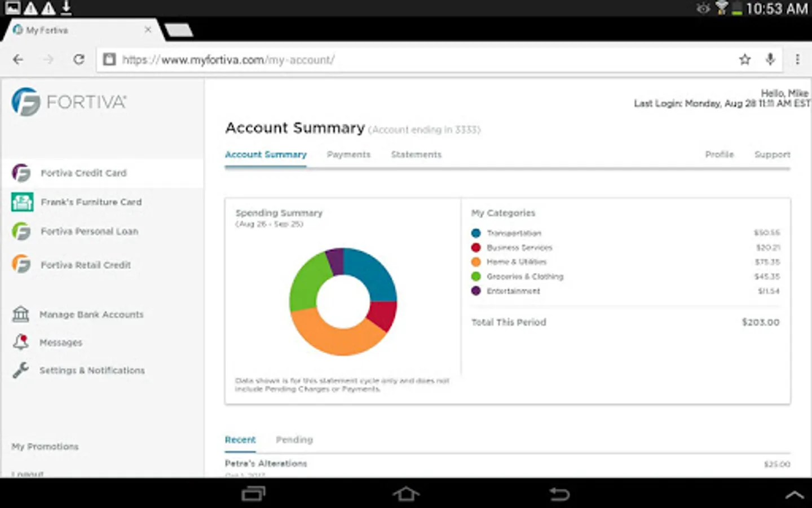Open the Profile tab
812x508 pixels.
tap(720, 154)
